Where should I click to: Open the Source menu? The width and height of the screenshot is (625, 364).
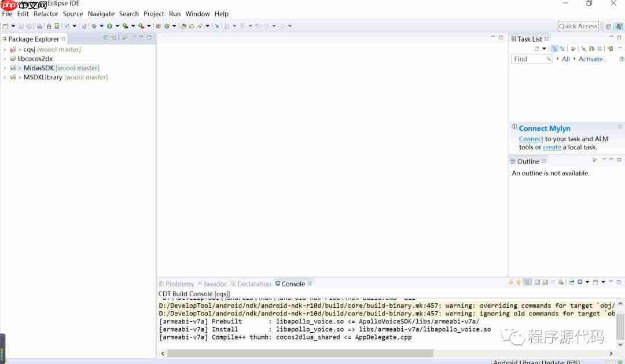pyautogui.click(x=73, y=14)
